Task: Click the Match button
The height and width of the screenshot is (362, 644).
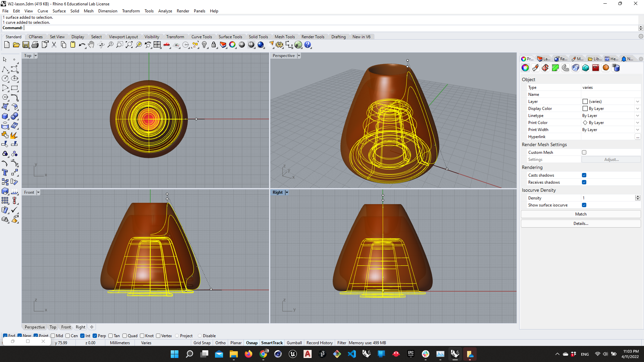Action: [581, 214]
